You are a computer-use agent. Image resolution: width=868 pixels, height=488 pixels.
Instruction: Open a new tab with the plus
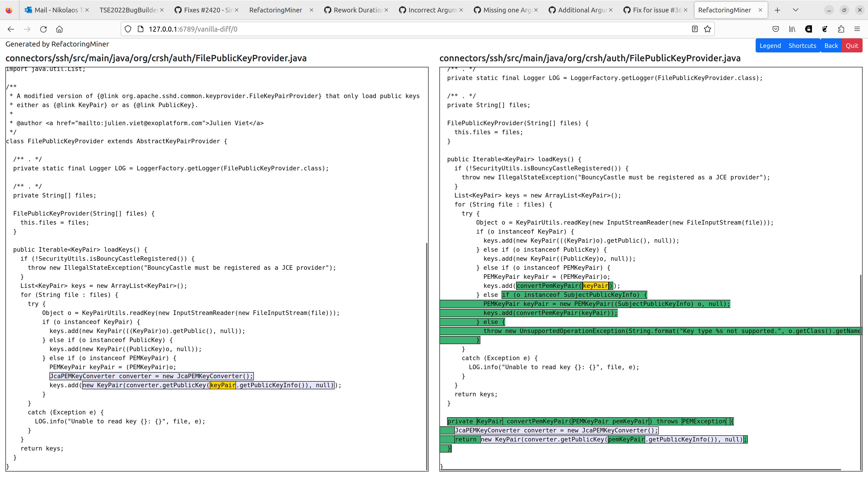[777, 10]
